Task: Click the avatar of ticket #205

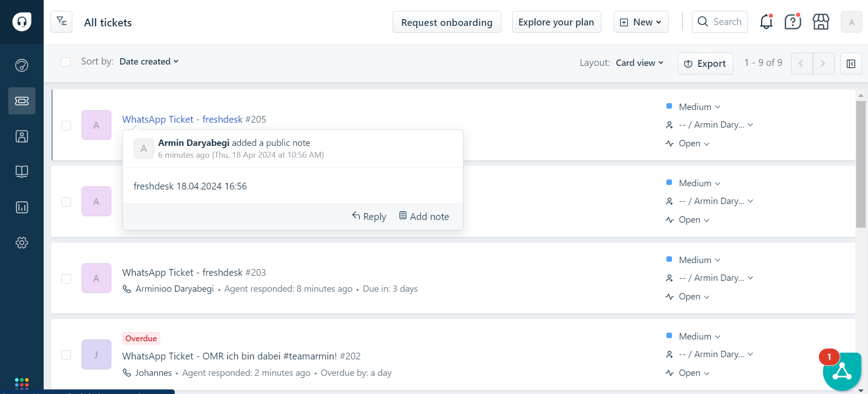Action: pos(96,125)
